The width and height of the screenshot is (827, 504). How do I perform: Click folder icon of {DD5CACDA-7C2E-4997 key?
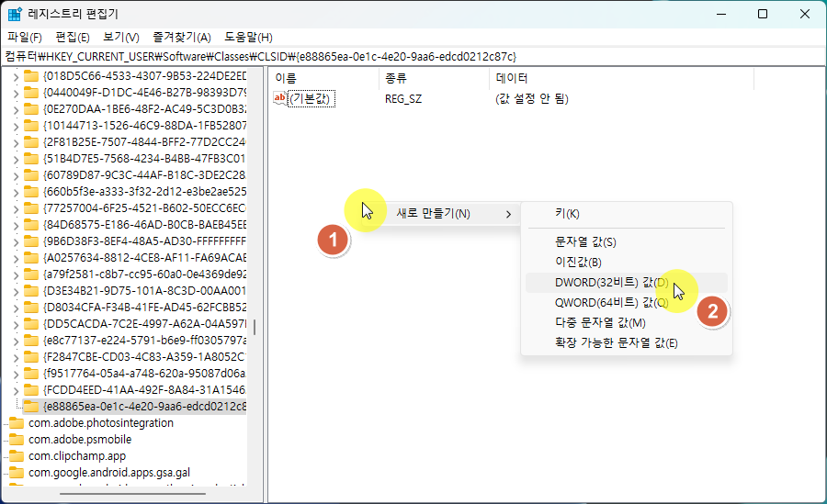[x=31, y=324]
